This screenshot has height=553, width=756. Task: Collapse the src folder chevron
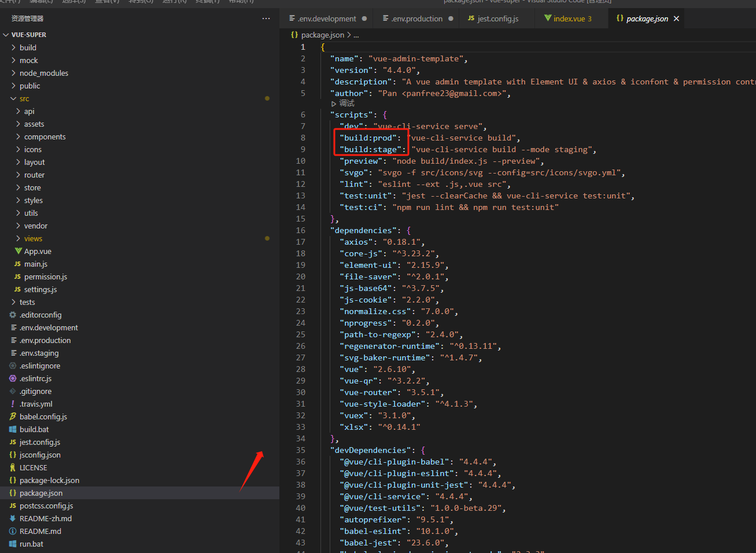[x=13, y=98]
